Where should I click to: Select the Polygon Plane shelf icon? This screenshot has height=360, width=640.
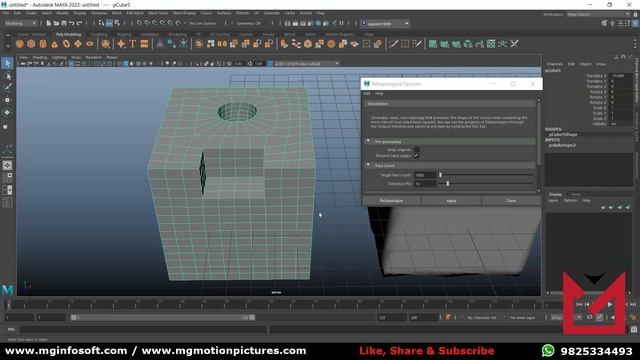point(78,44)
